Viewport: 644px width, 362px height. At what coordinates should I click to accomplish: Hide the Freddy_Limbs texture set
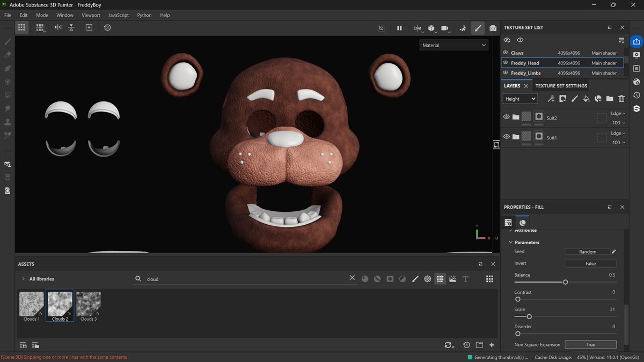[506, 73]
